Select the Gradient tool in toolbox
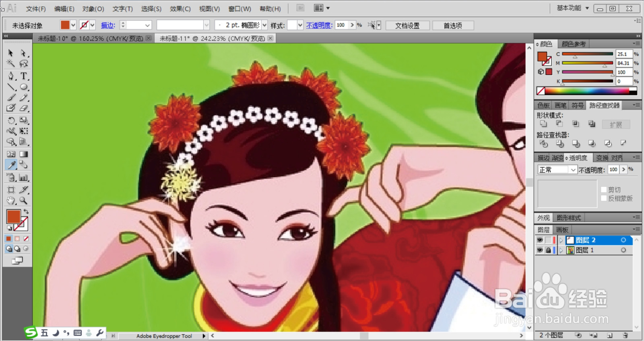 (23, 154)
